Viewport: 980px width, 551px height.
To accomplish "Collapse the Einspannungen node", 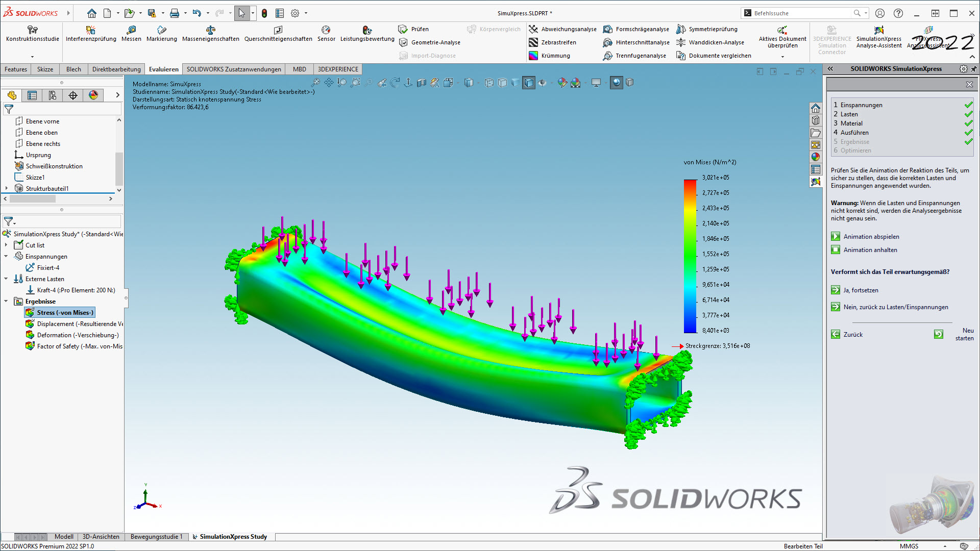I will tap(6, 257).
